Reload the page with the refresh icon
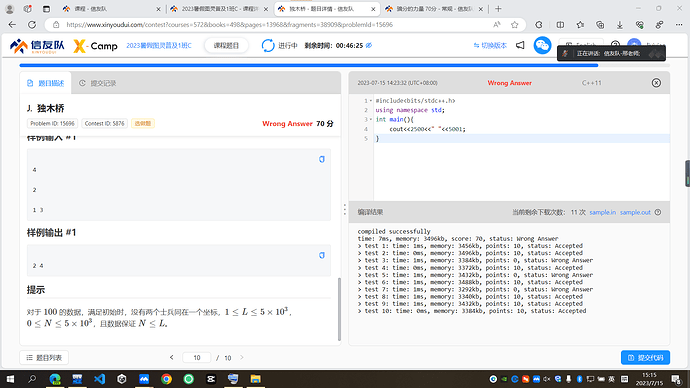This screenshot has width=690, height=388. pyautogui.click(x=32, y=25)
